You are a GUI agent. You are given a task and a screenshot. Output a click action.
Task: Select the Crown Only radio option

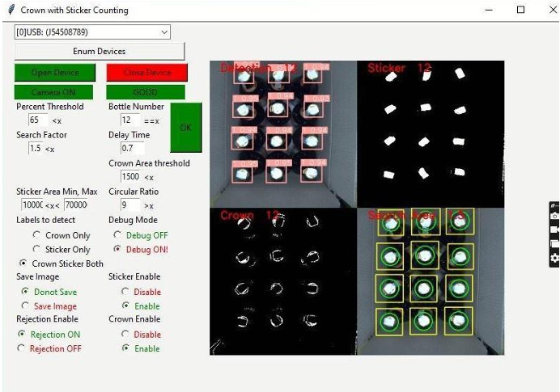pyautogui.click(x=36, y=235)
